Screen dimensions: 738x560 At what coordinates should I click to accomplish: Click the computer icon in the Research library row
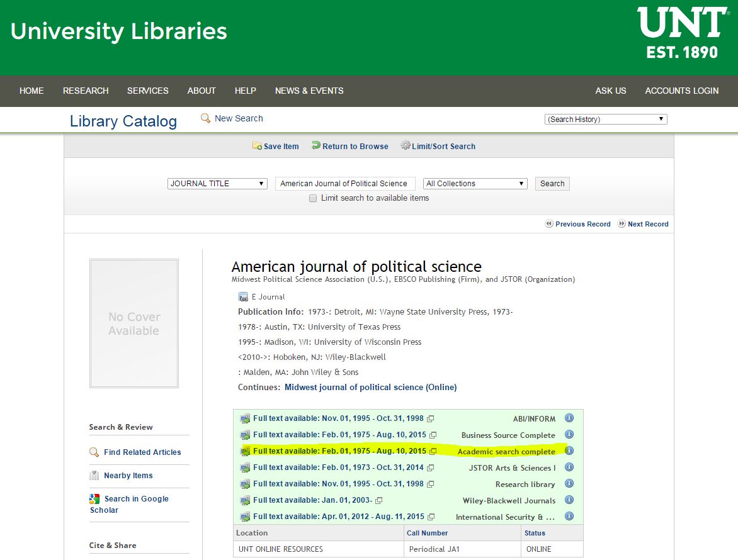(245, 484)
